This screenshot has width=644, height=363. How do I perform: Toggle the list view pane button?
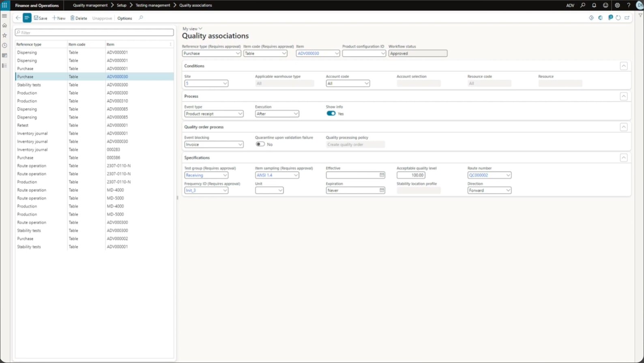coord(27,18)
